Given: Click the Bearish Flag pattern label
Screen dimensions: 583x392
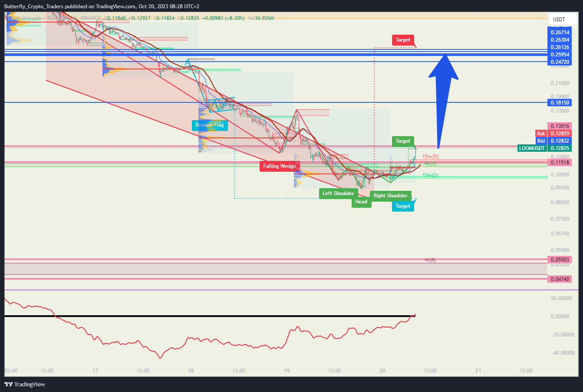Looking at the screenshot, I should click(x=210, y=125).
